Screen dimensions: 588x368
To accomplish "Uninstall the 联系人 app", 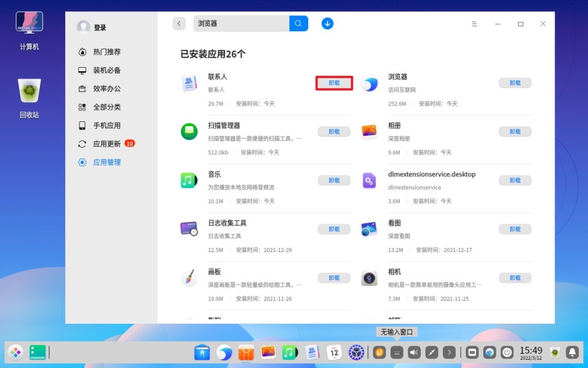I will tap(334, 83).
